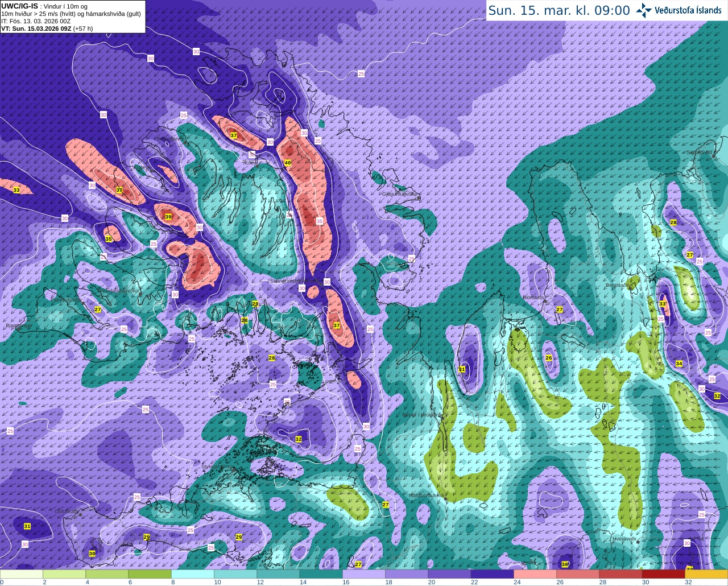Click the '24' tick label on the color scale
Screen dimensions: 728x586
coord(517,582)
